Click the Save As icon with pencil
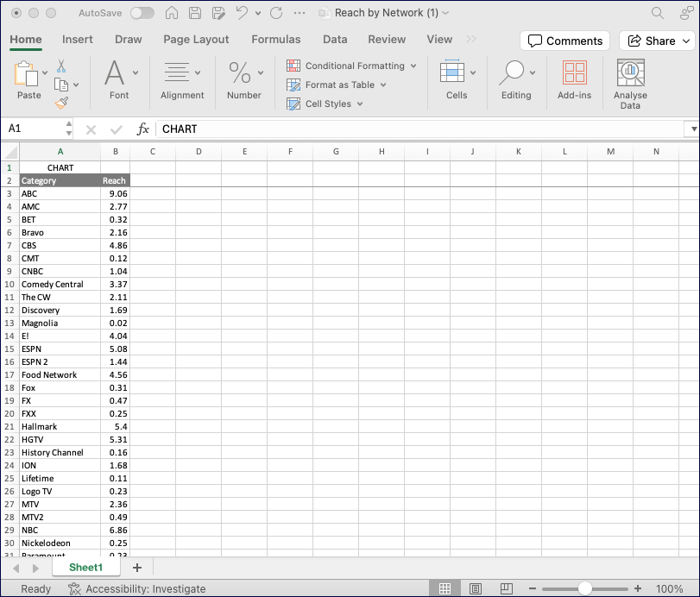Image resolution: width=700 pixels, height=597 pixels. pos(218,13)
